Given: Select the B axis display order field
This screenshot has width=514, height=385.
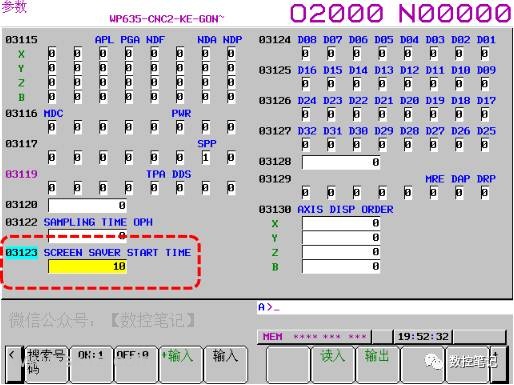Looking at the screenshot, I should click(341, 266).
